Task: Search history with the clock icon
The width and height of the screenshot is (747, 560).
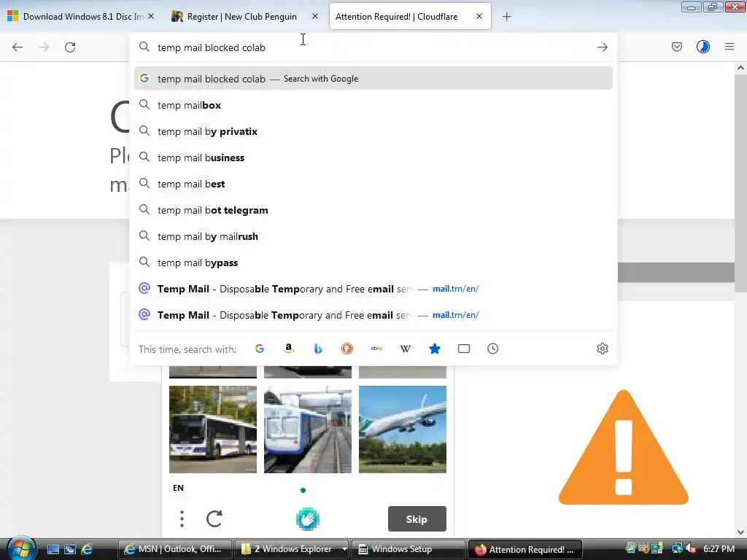Action: click(x=492, y=349)
